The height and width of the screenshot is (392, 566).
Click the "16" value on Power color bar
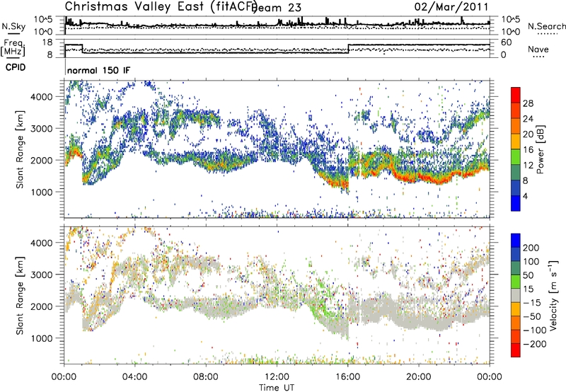coord(528,150)
